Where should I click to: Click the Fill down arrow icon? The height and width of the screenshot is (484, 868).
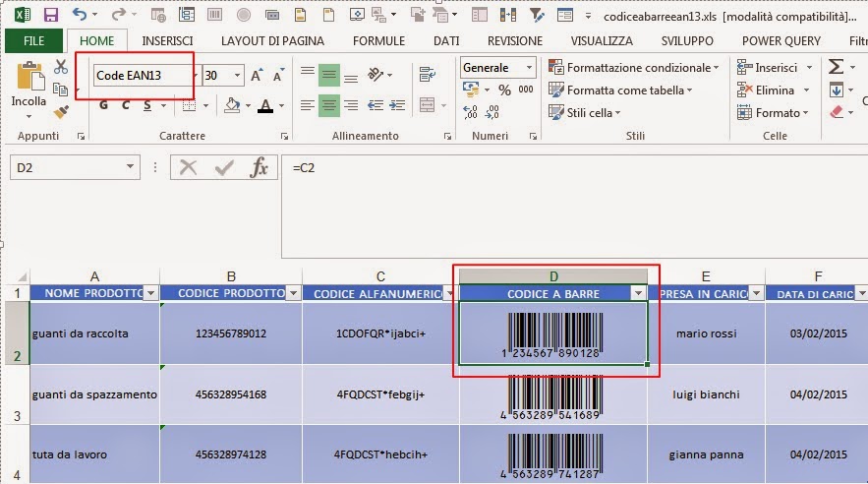tap(836, 90)
